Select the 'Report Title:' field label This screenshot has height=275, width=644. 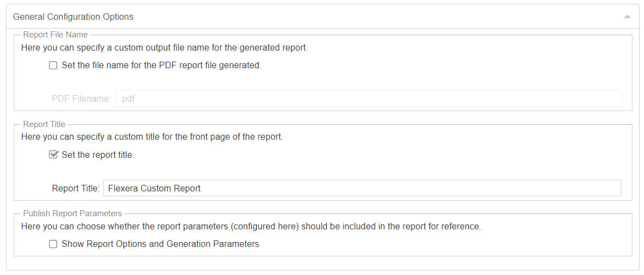[76, 188]
